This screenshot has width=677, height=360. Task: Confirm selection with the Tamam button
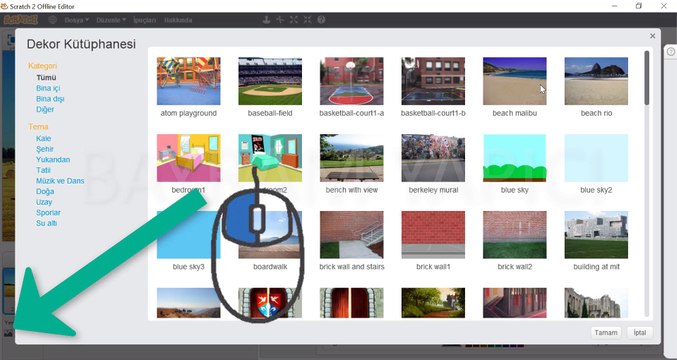tap(606, 333)
